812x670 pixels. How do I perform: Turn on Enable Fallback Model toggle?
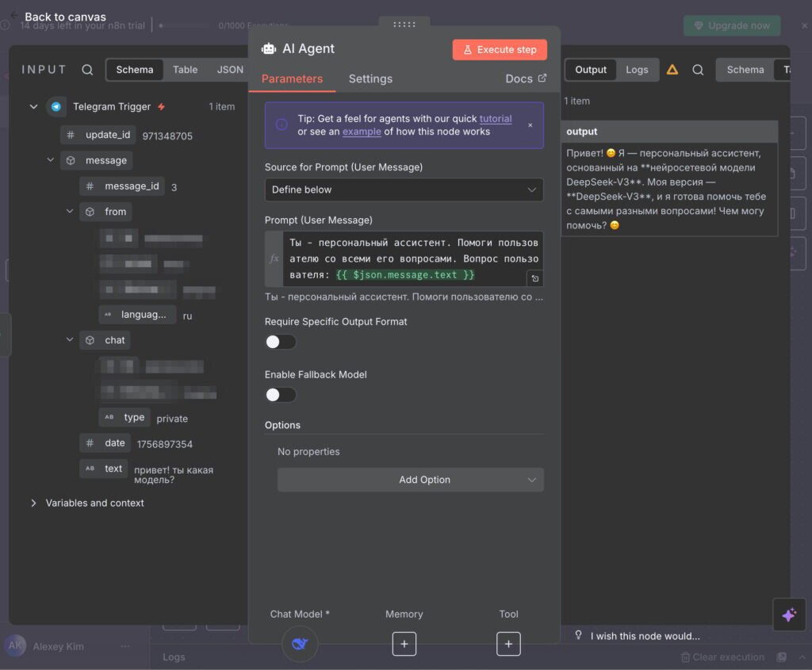pos(281,395)
